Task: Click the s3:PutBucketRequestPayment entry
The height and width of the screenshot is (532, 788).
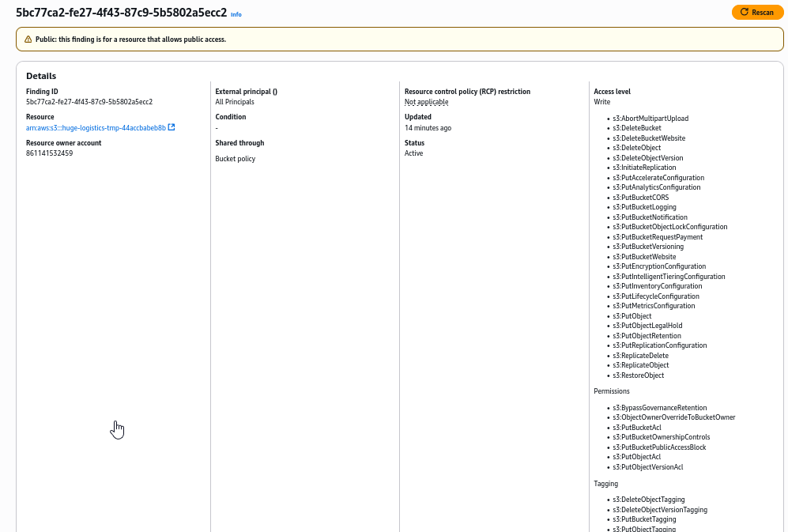Action: coord(658,237)
